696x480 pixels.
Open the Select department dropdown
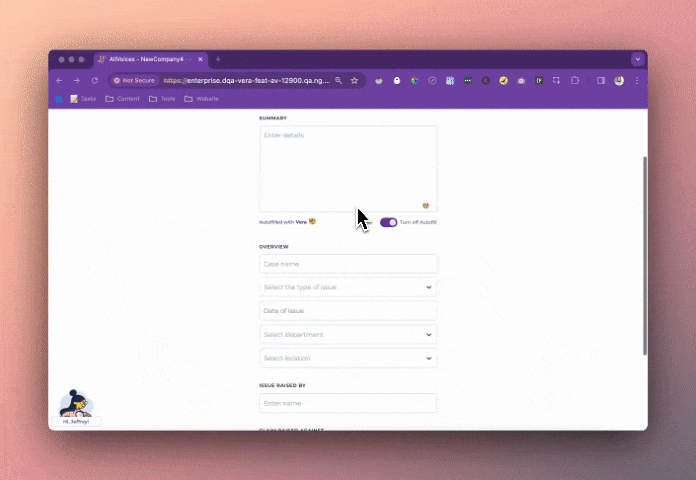point(348,334)
